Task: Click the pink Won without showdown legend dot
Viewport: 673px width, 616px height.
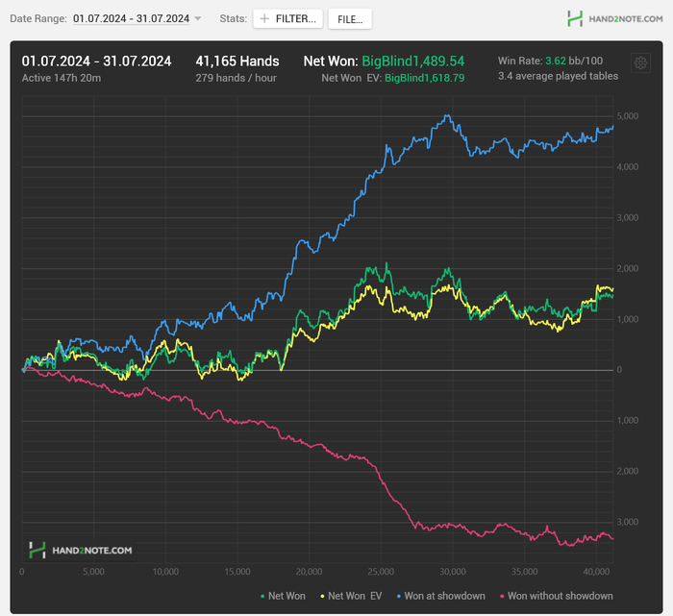Action: pyautogui.click(x=502, y=596)
